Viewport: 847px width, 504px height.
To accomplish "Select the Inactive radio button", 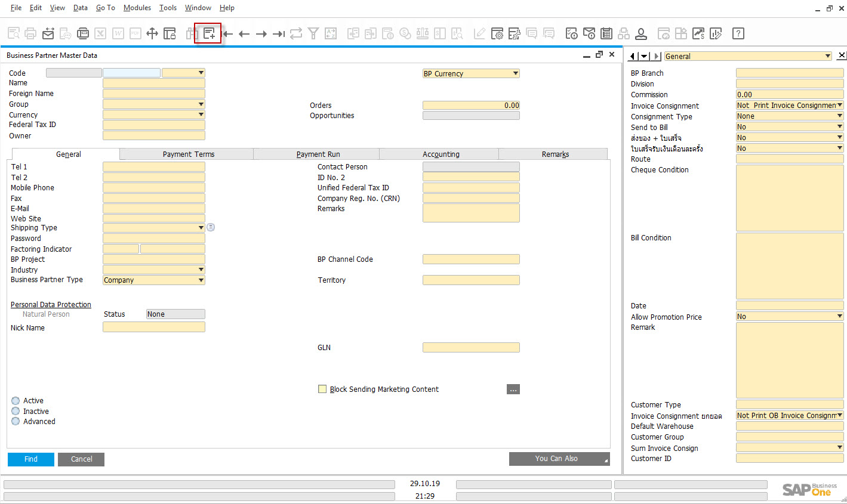I will 16,411.
